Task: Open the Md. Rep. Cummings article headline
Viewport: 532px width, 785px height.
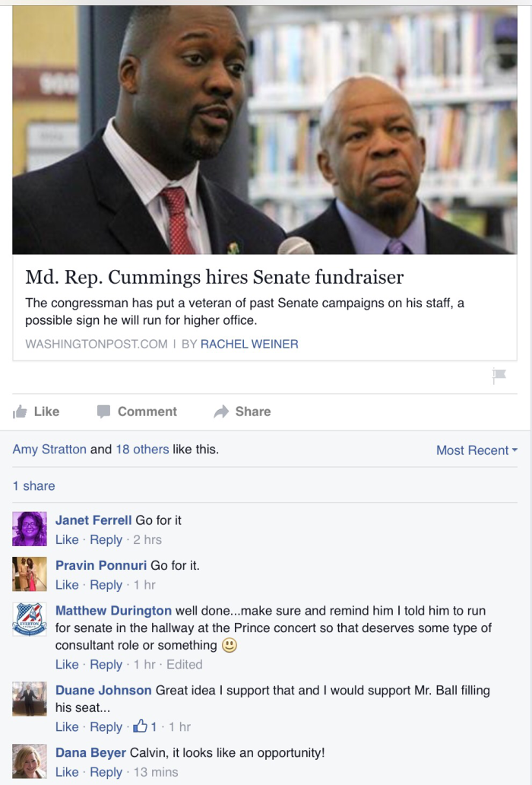Action: [214, 277]
